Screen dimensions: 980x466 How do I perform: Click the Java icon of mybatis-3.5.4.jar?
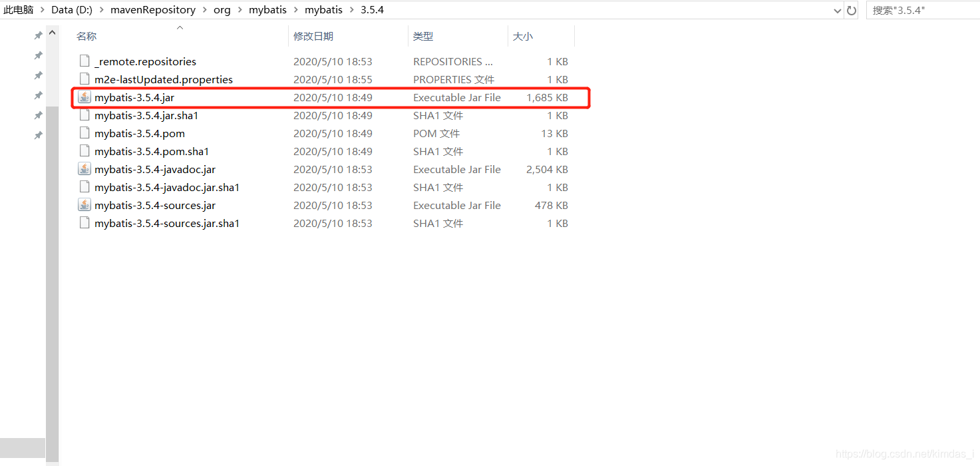(84, 97)
